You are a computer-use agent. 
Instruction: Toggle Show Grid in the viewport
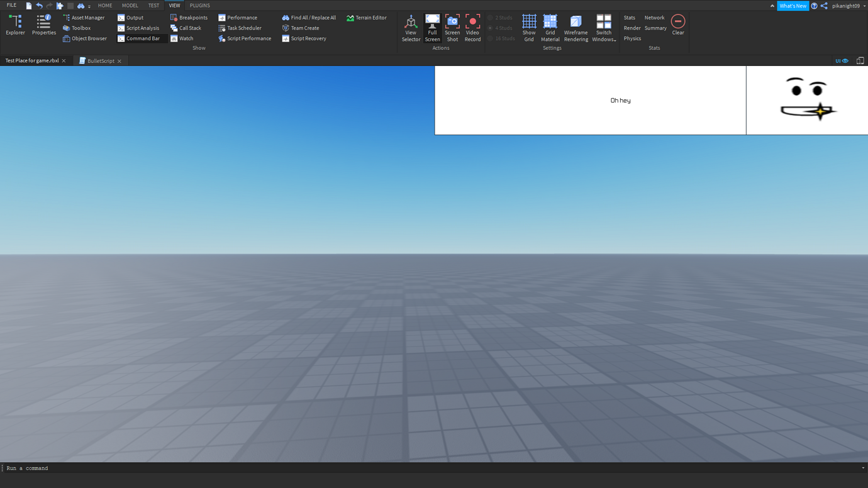click(529, 27)
